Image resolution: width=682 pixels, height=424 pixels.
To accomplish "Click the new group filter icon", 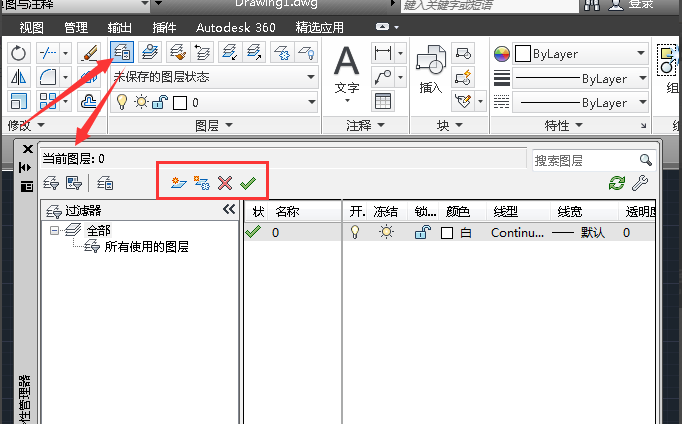I will click(x=74, y=183).
